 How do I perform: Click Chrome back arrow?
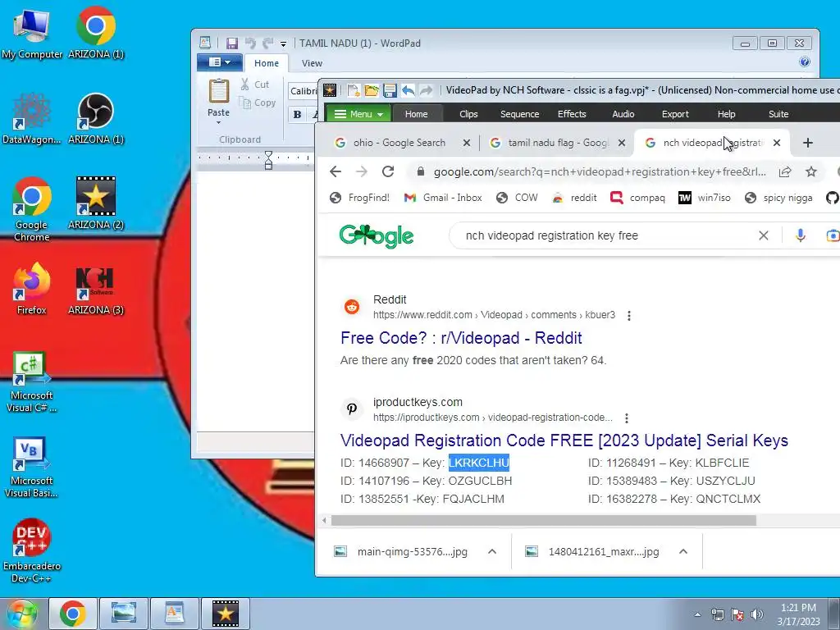click(336, 171)
